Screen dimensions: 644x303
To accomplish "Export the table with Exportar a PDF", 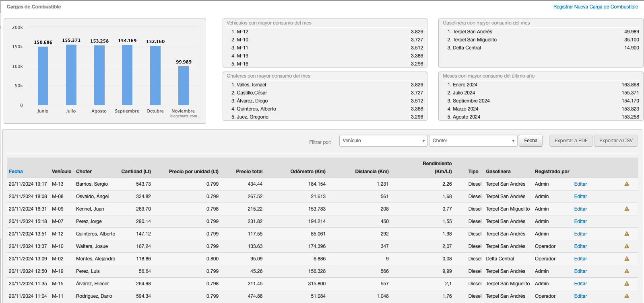I will point(571,141).
